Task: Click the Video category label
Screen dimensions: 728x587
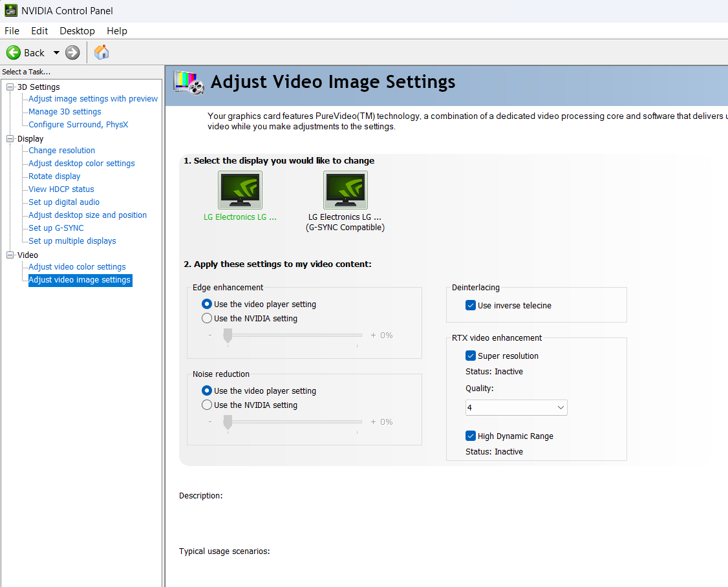Action: point(28,255)
